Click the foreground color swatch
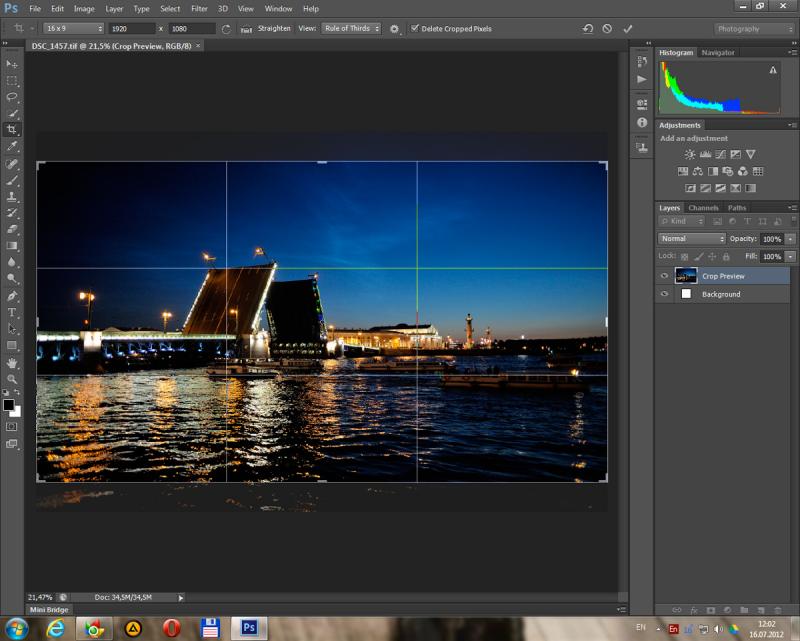 (x=8, y=405)
